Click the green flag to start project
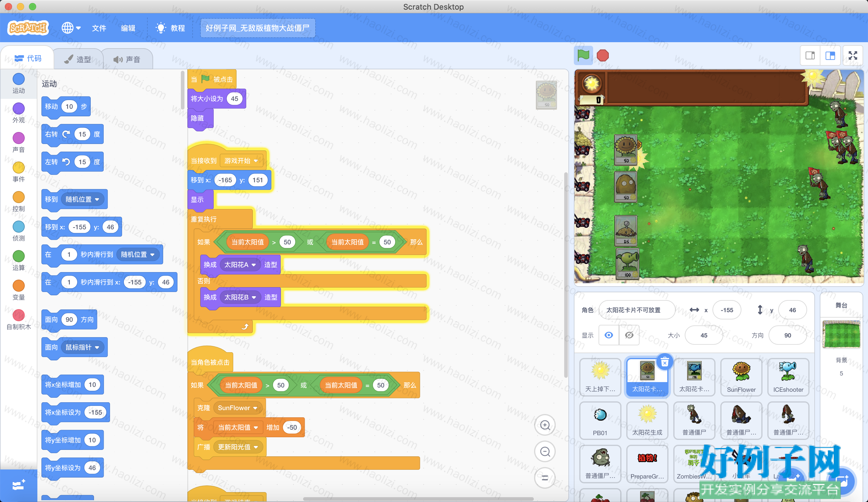Screen dimensions: 868x502 (x=583, y=55)
